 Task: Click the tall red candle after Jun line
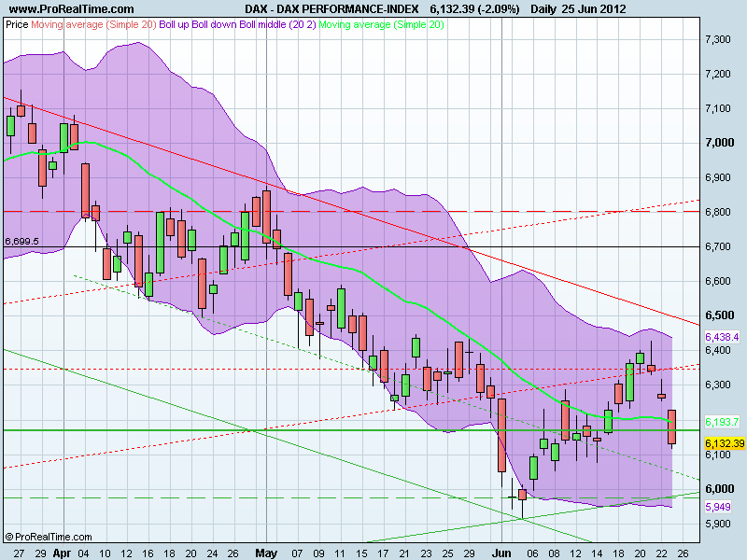[501, 435]
